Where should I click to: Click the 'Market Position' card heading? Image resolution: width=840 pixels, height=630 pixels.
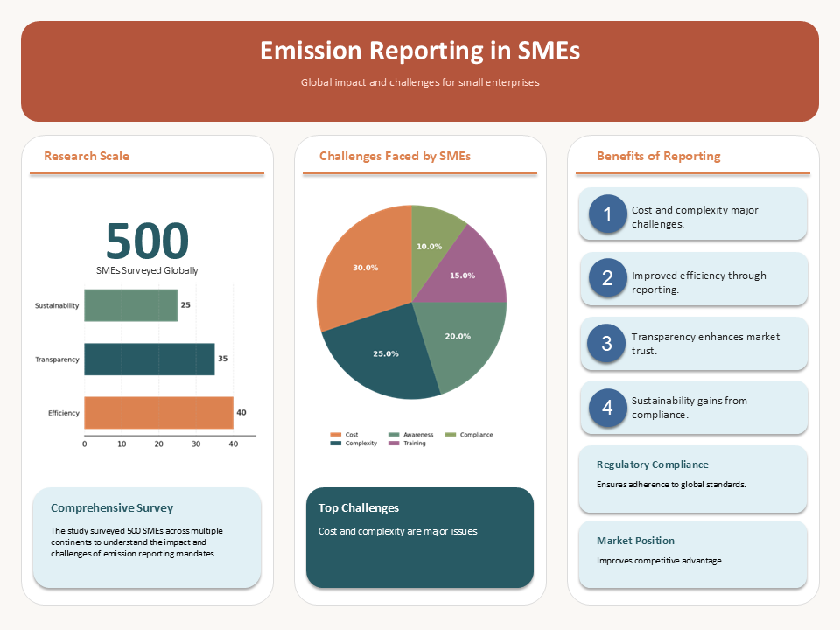[635, 541]
